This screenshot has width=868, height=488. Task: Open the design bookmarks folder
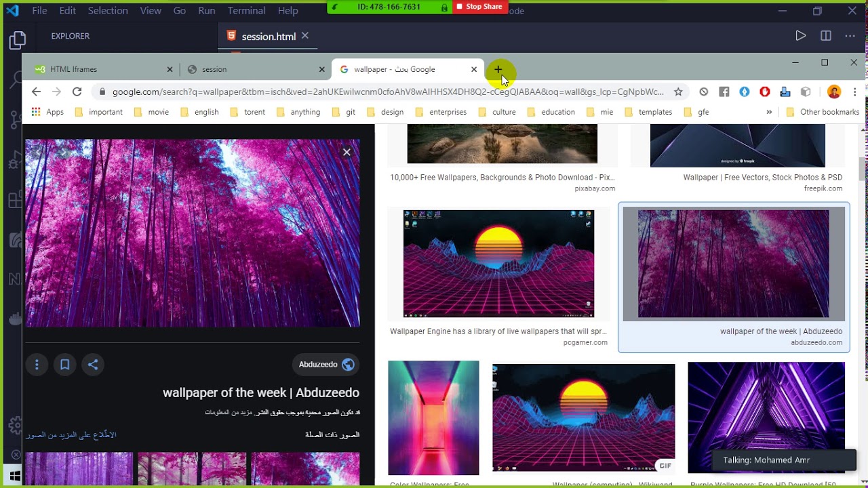point(384,112)
